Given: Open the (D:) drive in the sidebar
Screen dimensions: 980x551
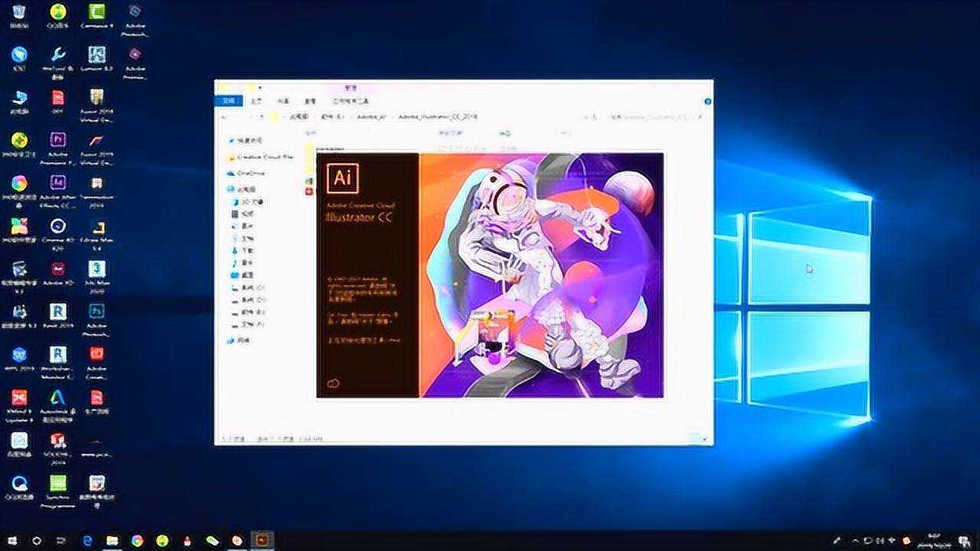Looking at the screenshot, I should click(249, 300).
